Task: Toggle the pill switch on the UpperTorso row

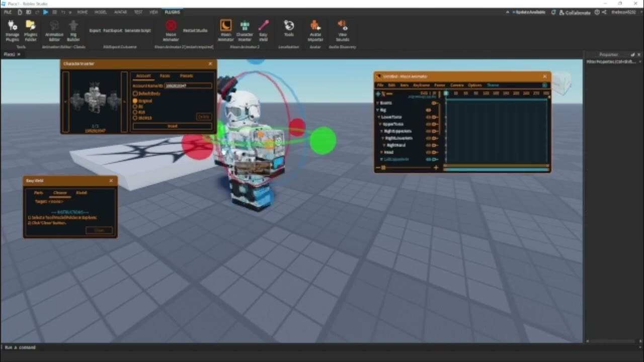Action: click(429, 124)
